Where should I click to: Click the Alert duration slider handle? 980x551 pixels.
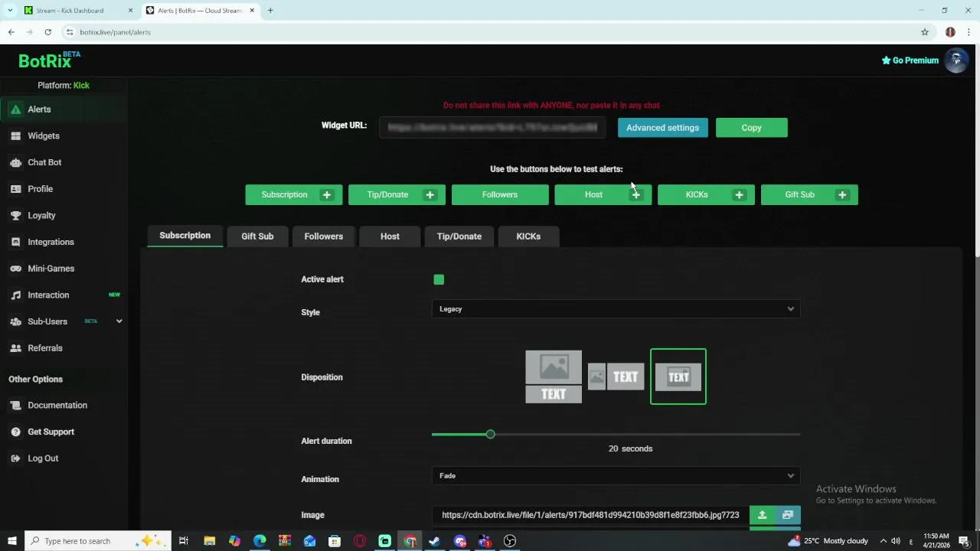pos(490,435)
